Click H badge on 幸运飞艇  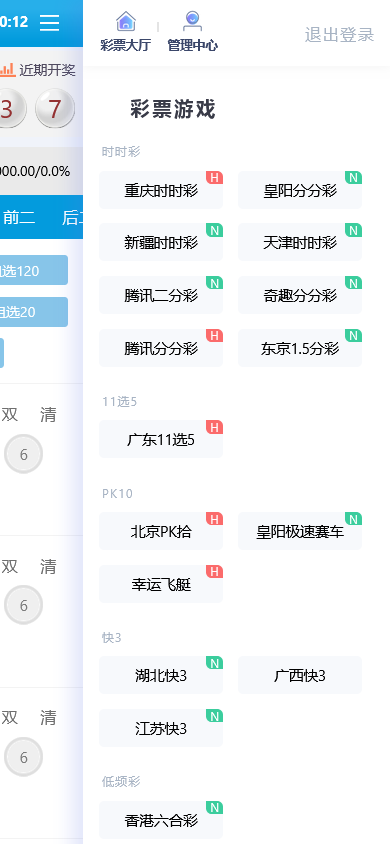(x=215, y=572)
